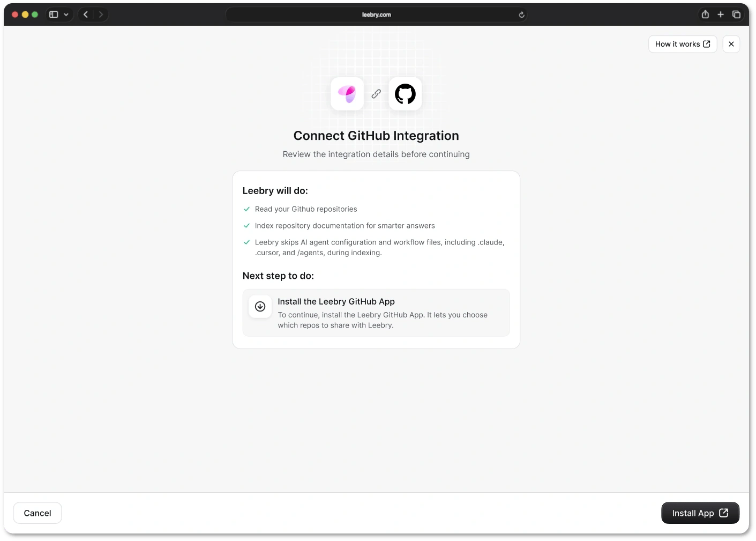Open the How it works link

pyautogui.click(x=683, y=44)
